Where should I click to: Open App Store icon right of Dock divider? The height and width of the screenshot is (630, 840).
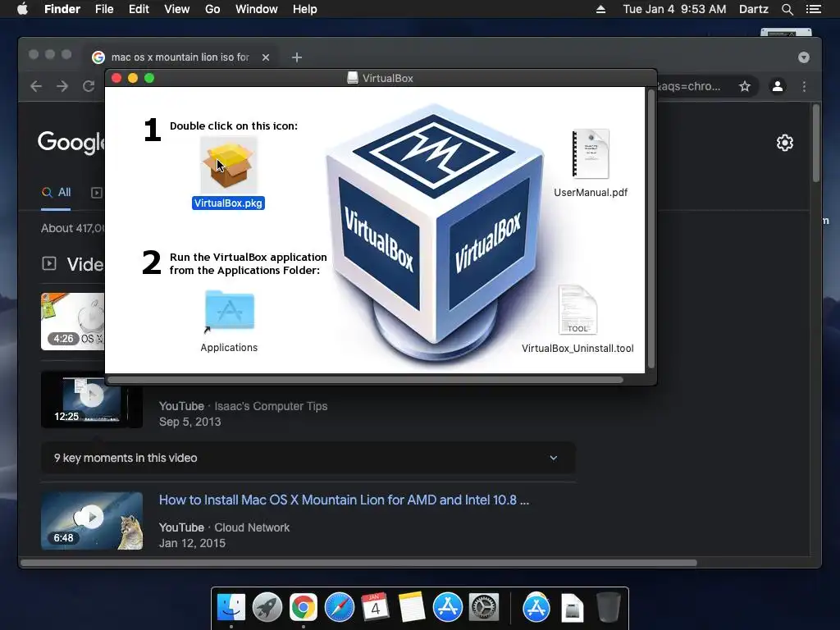click(536, 608)
